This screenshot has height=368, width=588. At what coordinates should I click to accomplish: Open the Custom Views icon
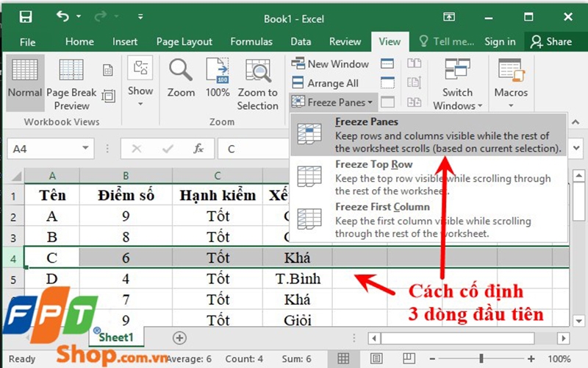[108, 96]
